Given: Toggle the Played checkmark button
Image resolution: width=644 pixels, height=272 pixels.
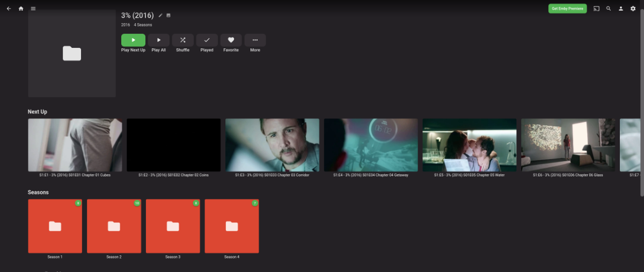Looking at the screenshot, I should coord(207,40).
